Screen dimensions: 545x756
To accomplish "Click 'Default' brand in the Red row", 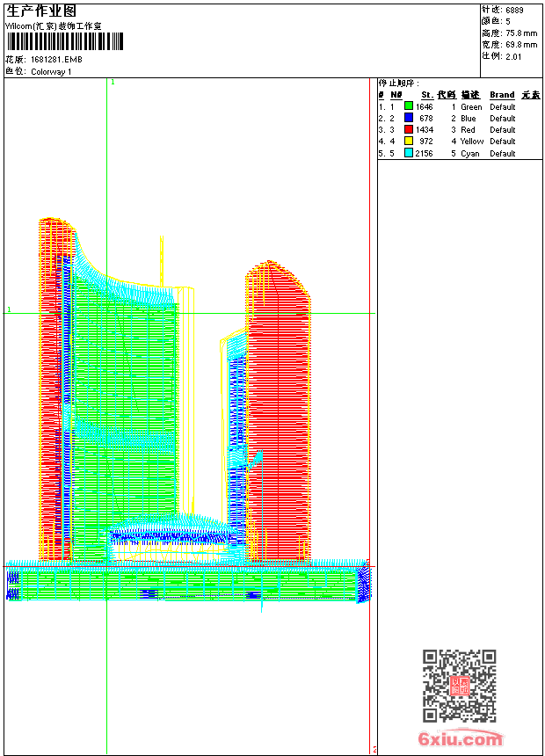I will tap(503, 130).
